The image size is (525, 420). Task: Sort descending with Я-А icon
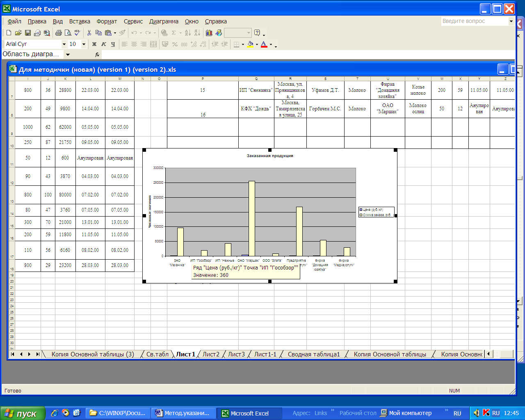(x=197, y=33)
